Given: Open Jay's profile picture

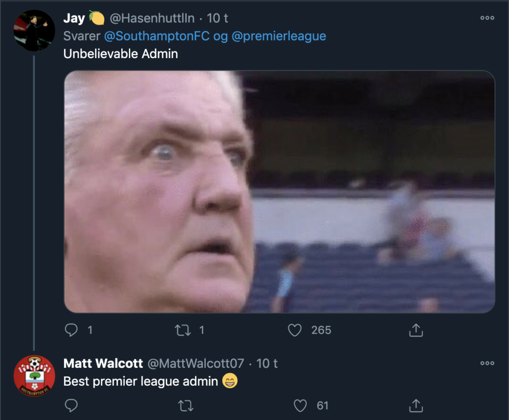Looking at the screenshot, I should 34,30.
